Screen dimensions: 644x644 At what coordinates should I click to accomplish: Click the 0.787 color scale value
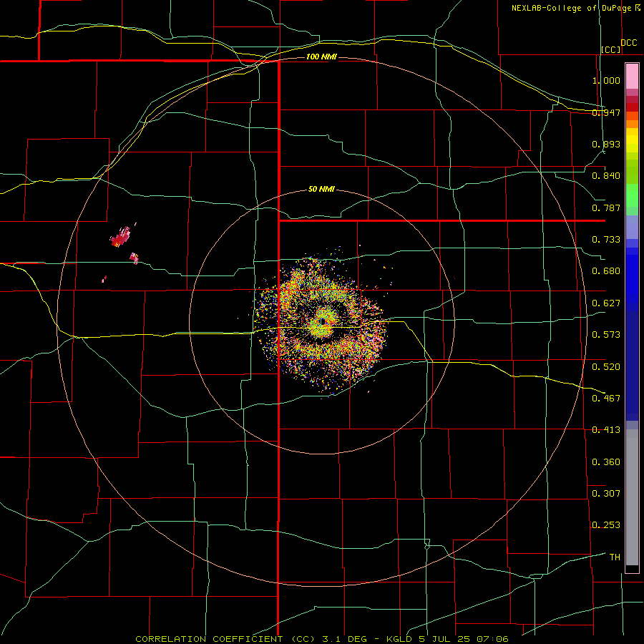click(606, 208)
